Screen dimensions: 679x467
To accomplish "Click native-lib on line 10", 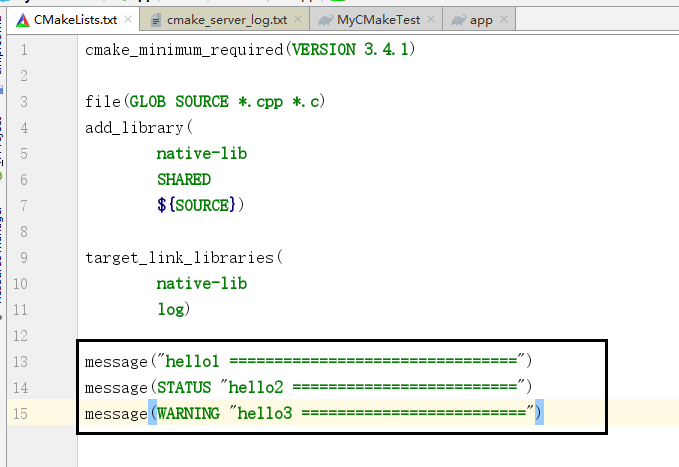I will 202,284.
